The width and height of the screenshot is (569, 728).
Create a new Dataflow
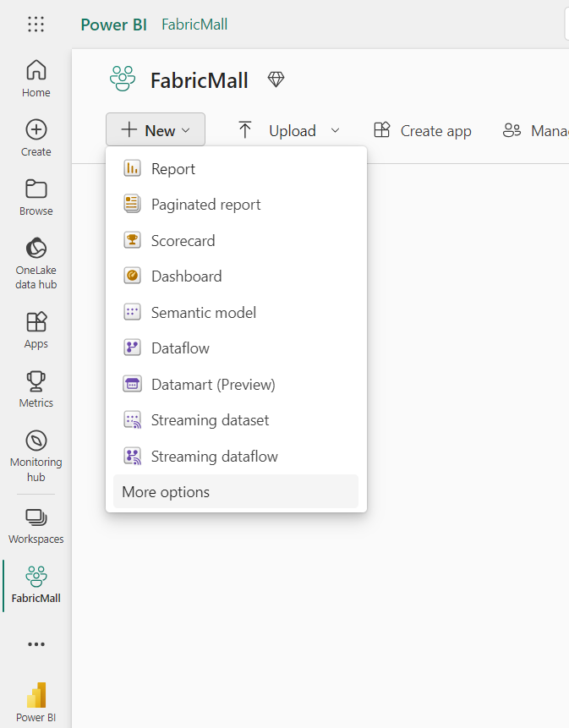(x=236, y=348)
